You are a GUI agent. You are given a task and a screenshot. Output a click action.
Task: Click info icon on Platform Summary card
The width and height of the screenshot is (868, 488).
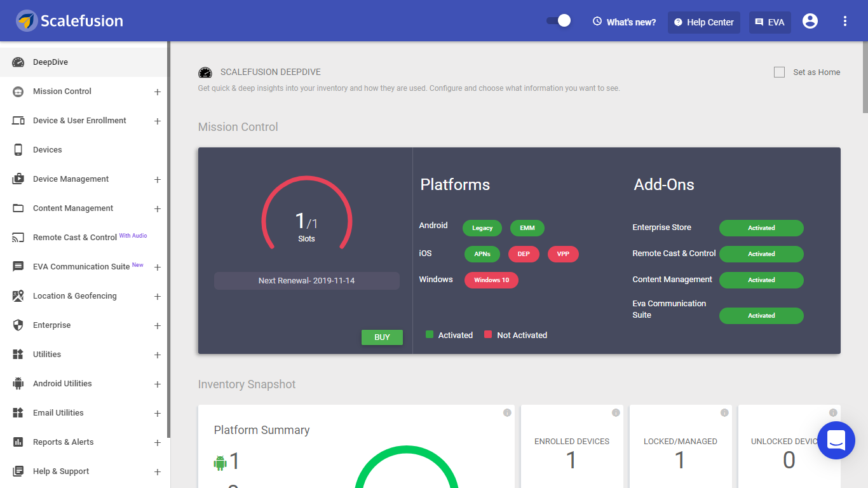click(x=507, y=413)
